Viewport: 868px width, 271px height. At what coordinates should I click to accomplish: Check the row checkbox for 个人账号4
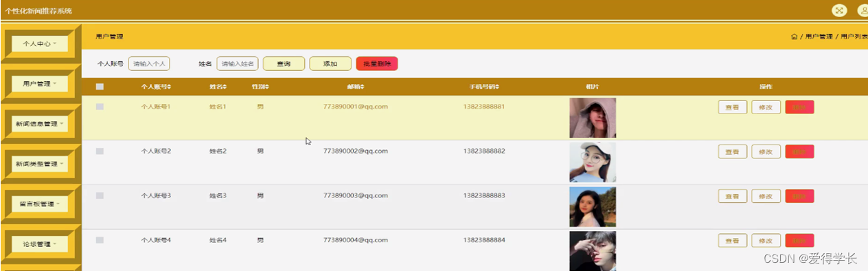[x=100, y=240]
